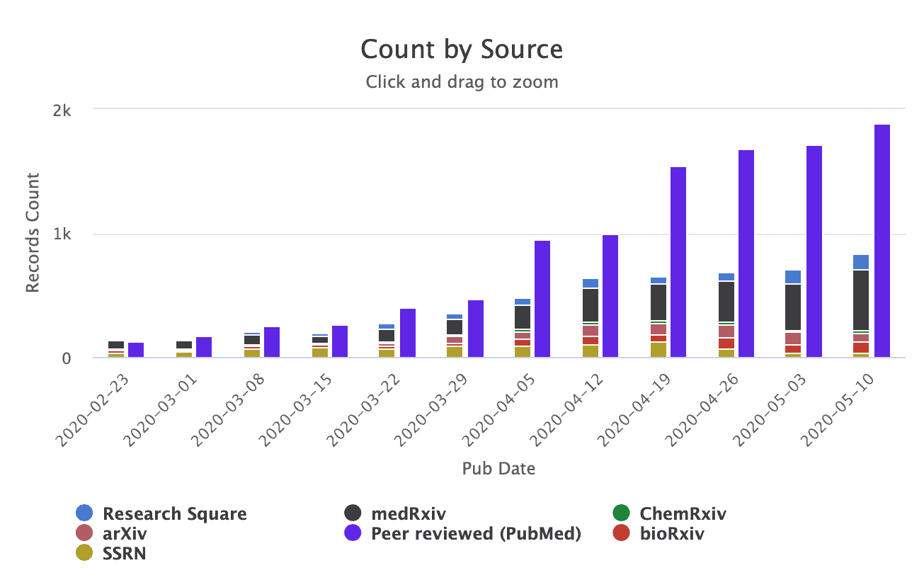The width and height of the screenshot is (924, 580).
Task: Toggle visibility of the SSRN series
Action: (x=124, y=553)
